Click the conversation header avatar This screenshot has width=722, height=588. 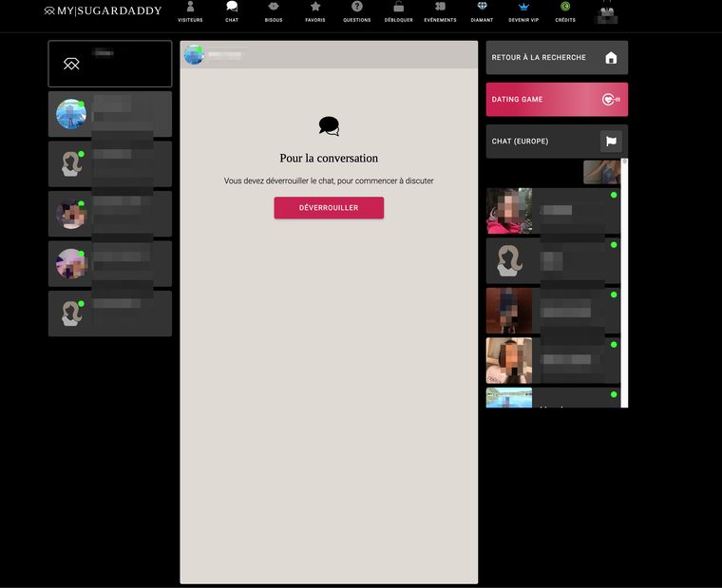(194, 55)
